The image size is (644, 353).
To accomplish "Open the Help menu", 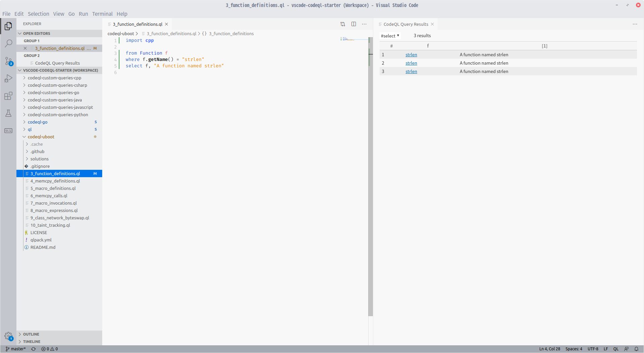I will 122,14.
